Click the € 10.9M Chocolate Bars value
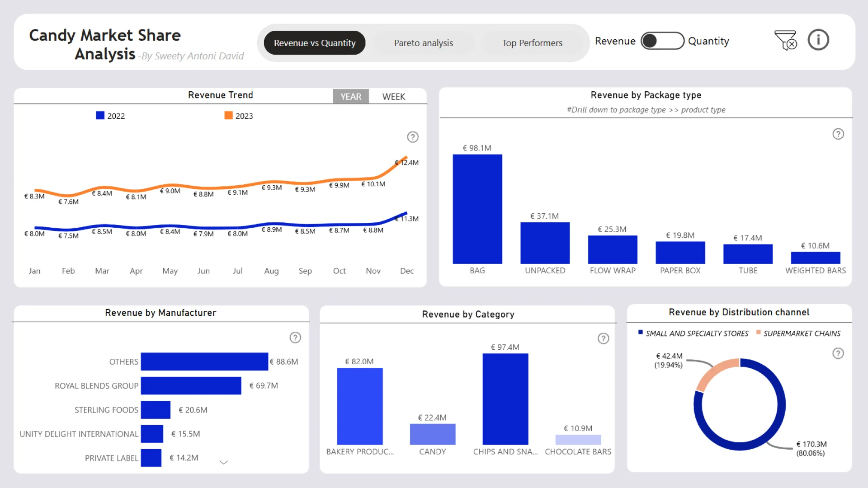The width and height of the screenshot is (868, 488). pos(578,428)
